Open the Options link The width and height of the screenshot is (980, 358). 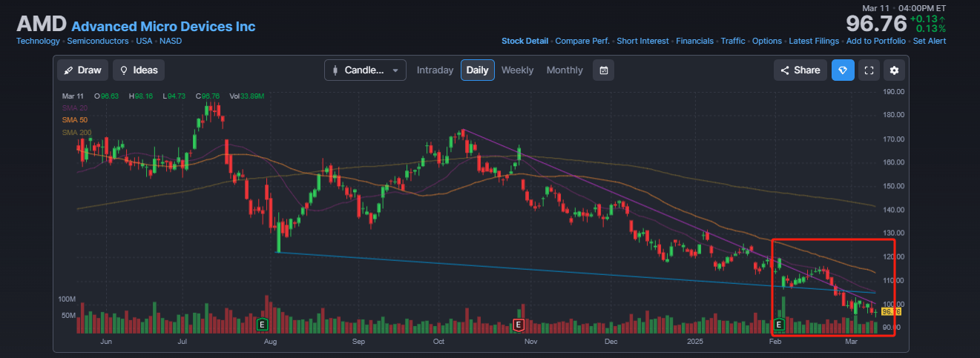(x=767, y=42)
